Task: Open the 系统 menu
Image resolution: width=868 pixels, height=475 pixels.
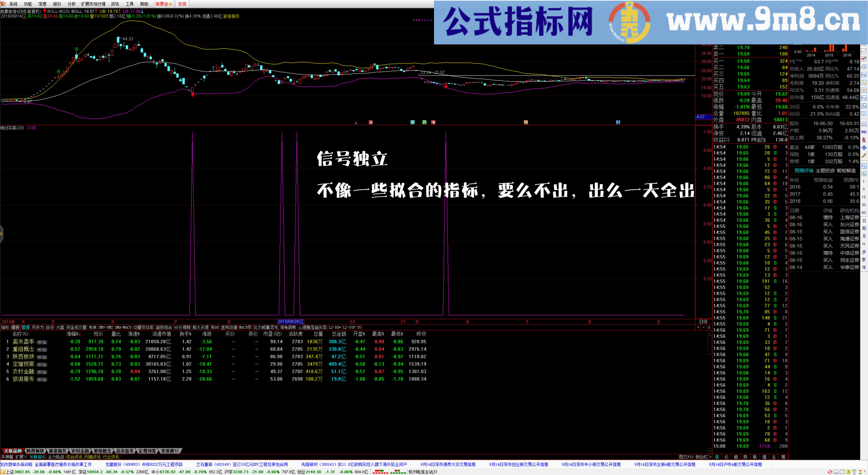Action: 13,4
